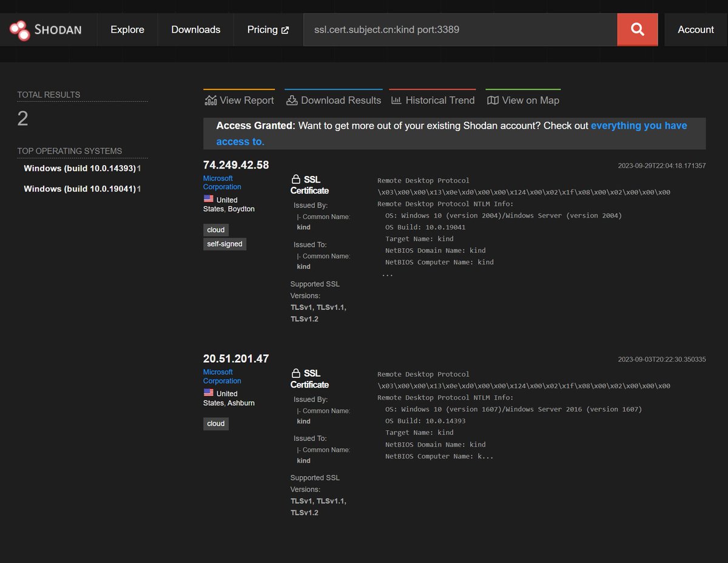Focus the search query input field
Viewport: 728px width, 563px height.
click(x=460, y=30)
